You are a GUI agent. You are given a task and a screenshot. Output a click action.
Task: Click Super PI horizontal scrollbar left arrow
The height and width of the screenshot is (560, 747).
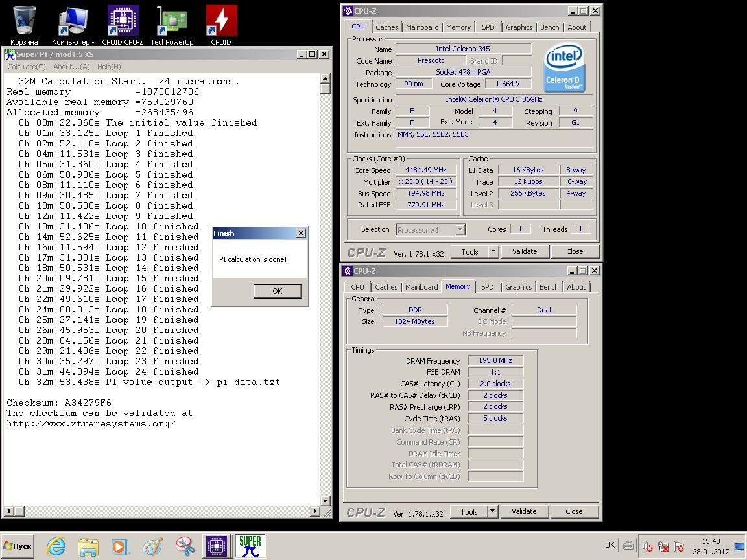[x=8, y=511]
